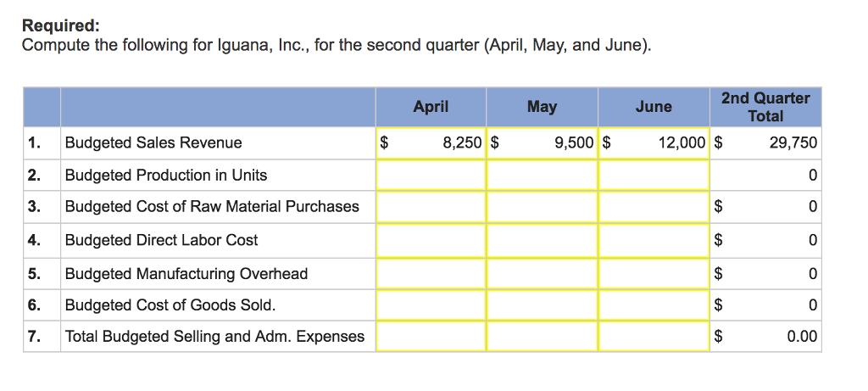
Task: Select April Raw Material Purchases input
Action: click(x=431, y=207)
